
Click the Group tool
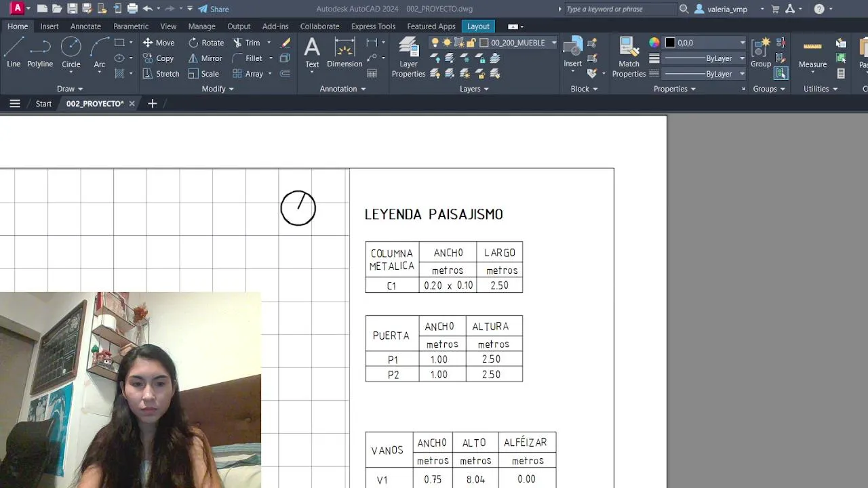[x=761, y=52]
